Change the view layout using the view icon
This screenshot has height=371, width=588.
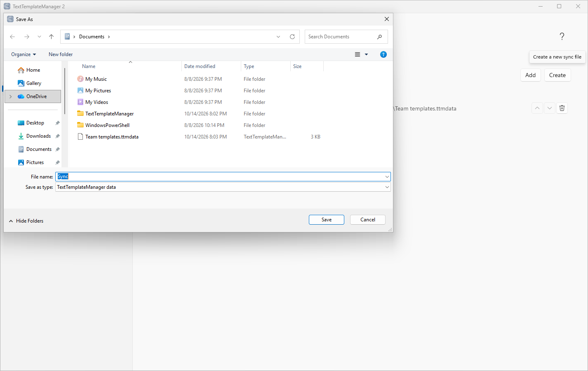358,54
